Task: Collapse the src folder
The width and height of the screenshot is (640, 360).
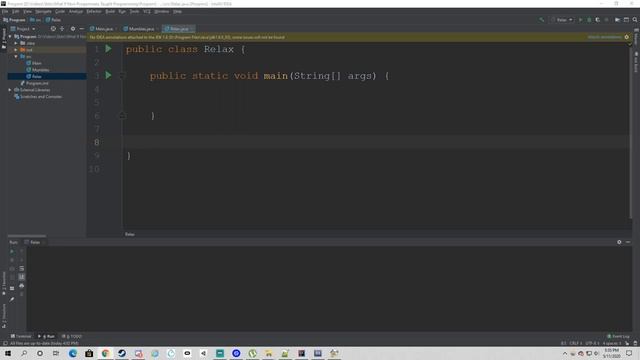Action: tap(16, 56)
